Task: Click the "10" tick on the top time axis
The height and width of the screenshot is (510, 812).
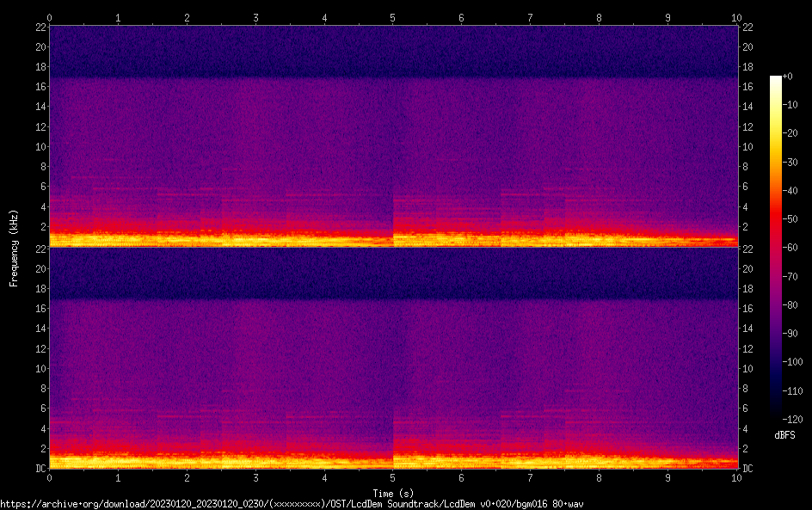Action: click(736, 17)
